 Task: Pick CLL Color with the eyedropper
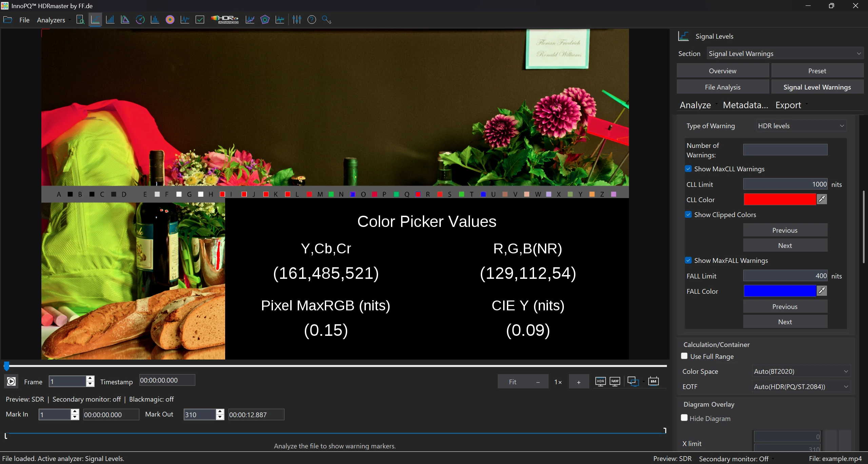click(x=822, y=199)
